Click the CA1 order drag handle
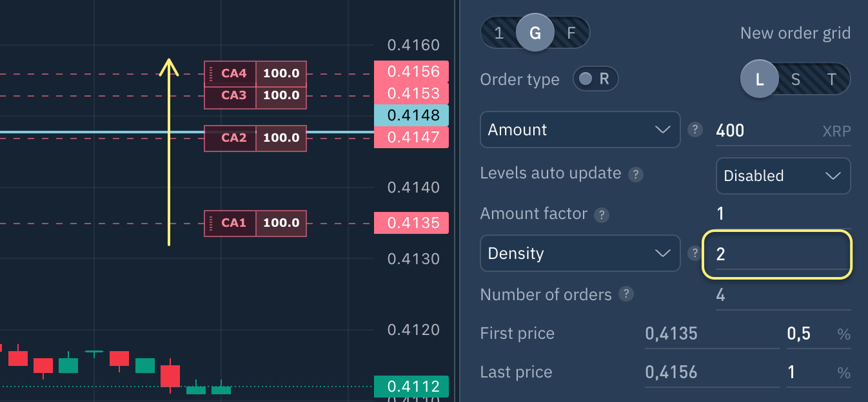868x402 pixels. [211, 224]
